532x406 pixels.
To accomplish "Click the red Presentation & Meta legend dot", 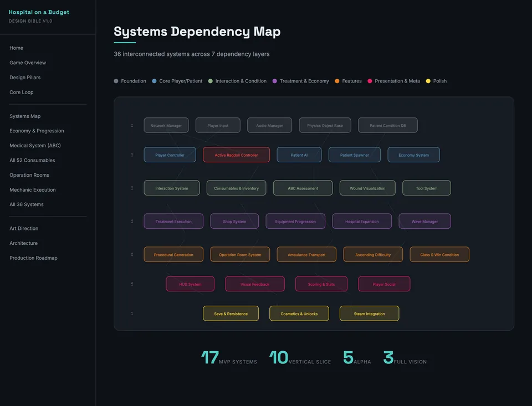I will (x=370, y=81).
